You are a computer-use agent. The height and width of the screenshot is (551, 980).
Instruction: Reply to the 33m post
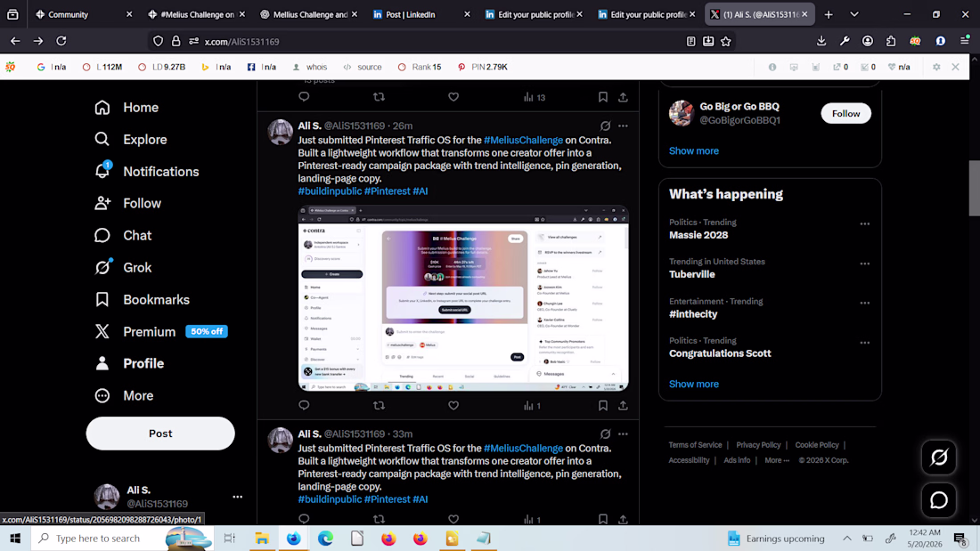click(x=304, y=519)
